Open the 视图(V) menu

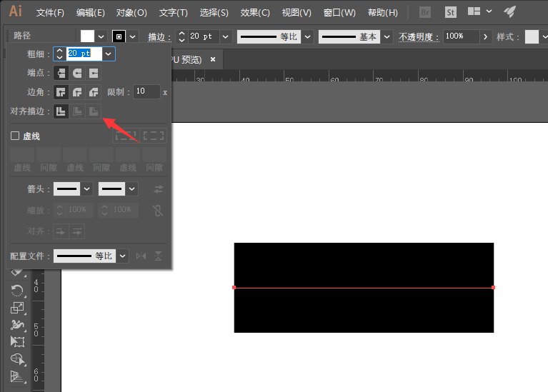pyautogui.click(x=297, y=13)
